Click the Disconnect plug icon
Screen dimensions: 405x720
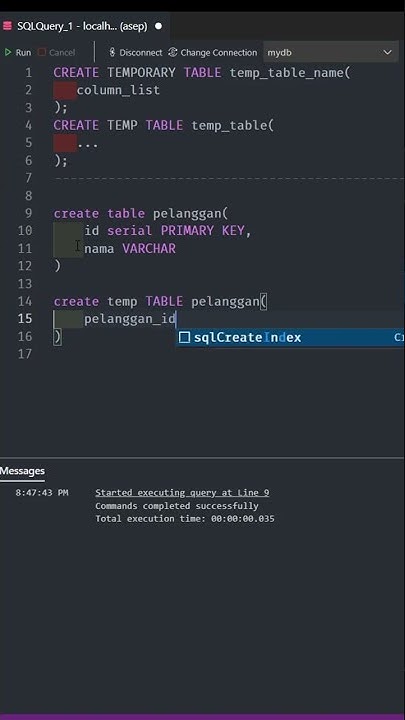click(x=112, y=52)
